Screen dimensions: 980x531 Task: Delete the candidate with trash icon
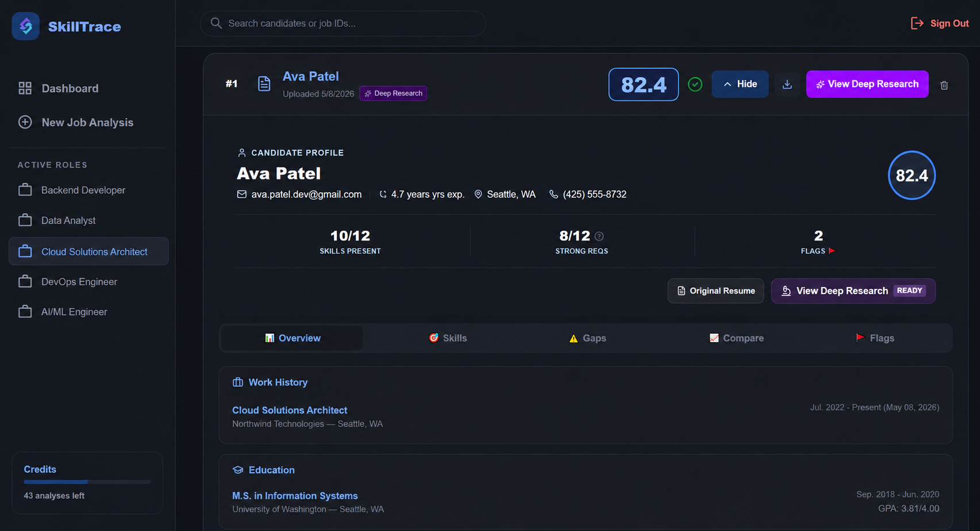tap(944, 85)
